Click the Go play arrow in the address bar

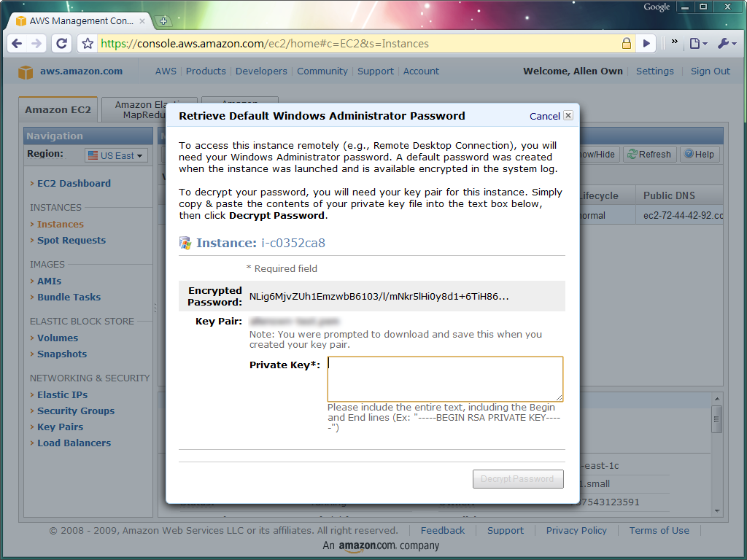point(646,44)
